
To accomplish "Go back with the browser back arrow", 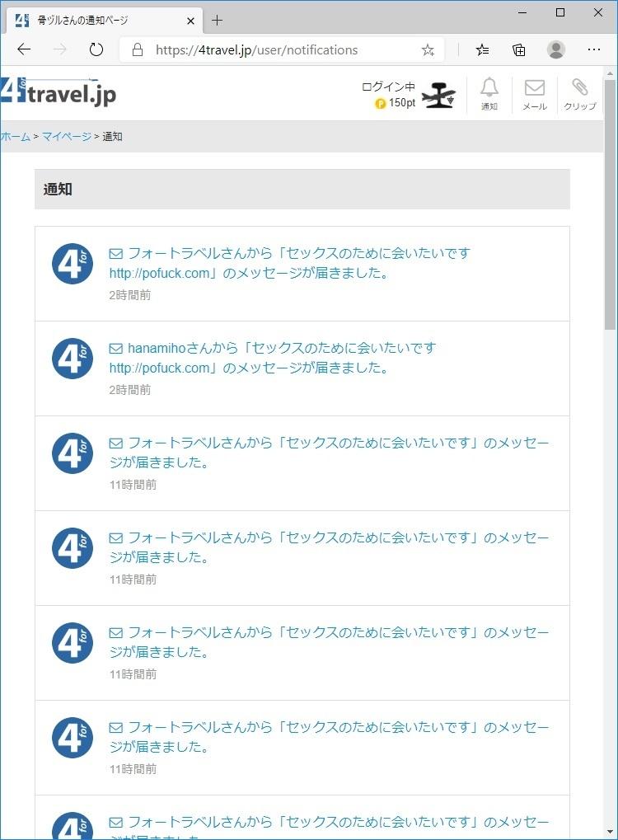I will tap(24, 49).
